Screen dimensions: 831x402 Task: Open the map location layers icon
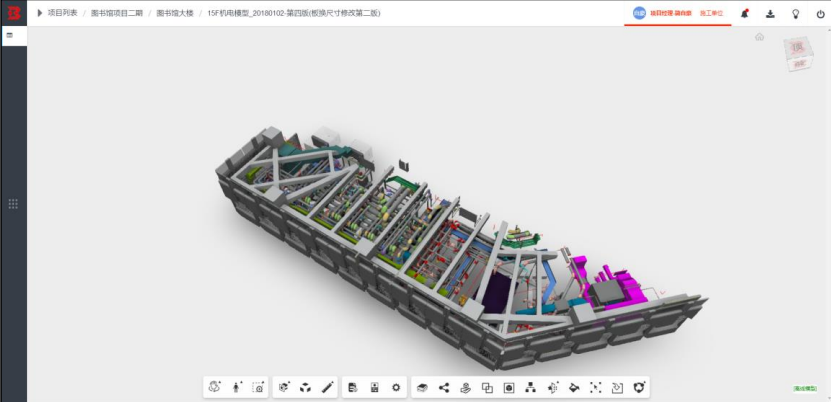coord(465,388)
